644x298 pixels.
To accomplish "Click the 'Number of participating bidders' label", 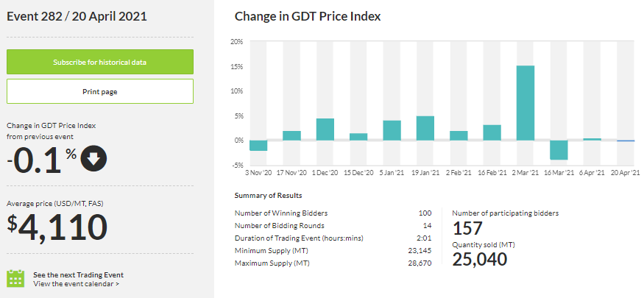I will pos(506,213).
